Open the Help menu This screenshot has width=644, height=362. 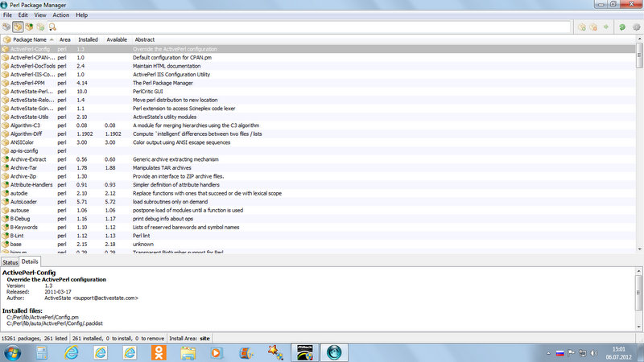[82, 15]
